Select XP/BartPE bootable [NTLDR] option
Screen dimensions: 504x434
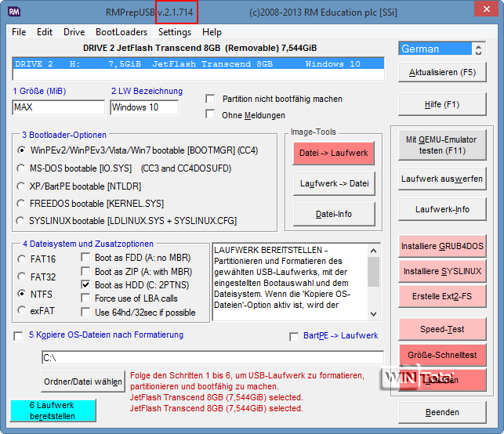click(21, 186)
